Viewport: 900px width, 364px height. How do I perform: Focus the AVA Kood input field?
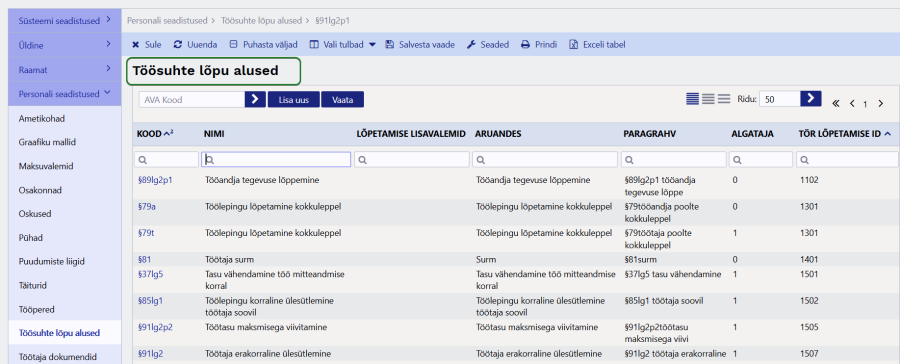[192, 99]
